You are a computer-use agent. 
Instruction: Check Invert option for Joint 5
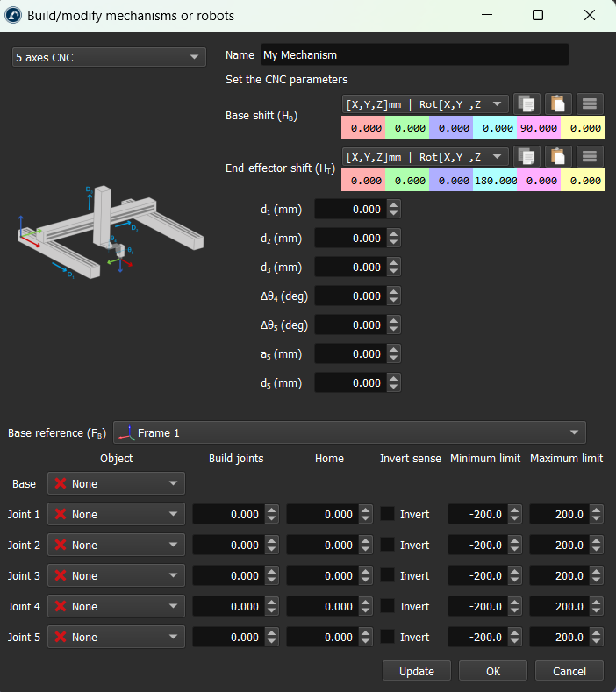[387, 638]
